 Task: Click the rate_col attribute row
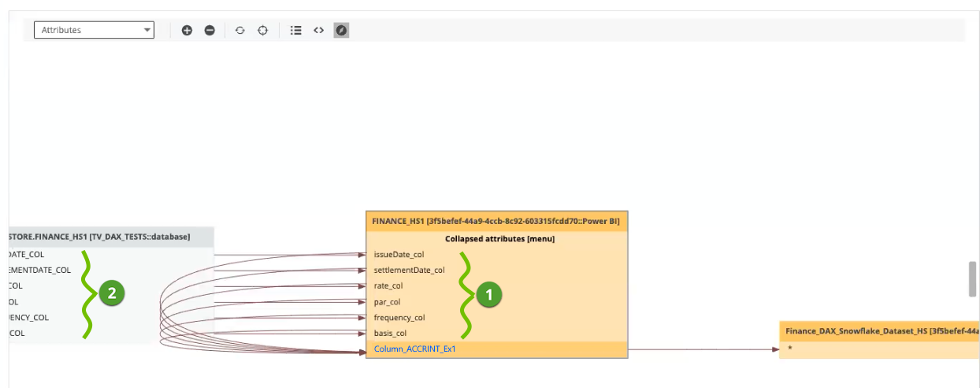point(388,285)
